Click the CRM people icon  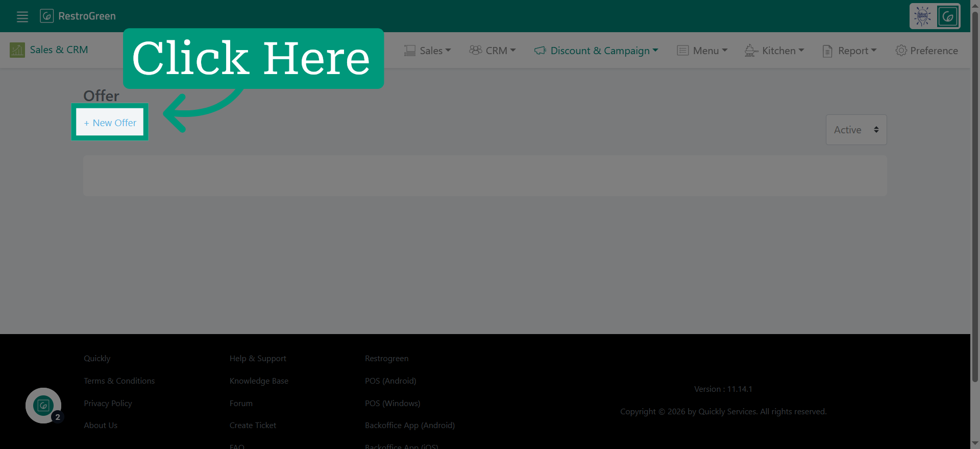(476, 50)
